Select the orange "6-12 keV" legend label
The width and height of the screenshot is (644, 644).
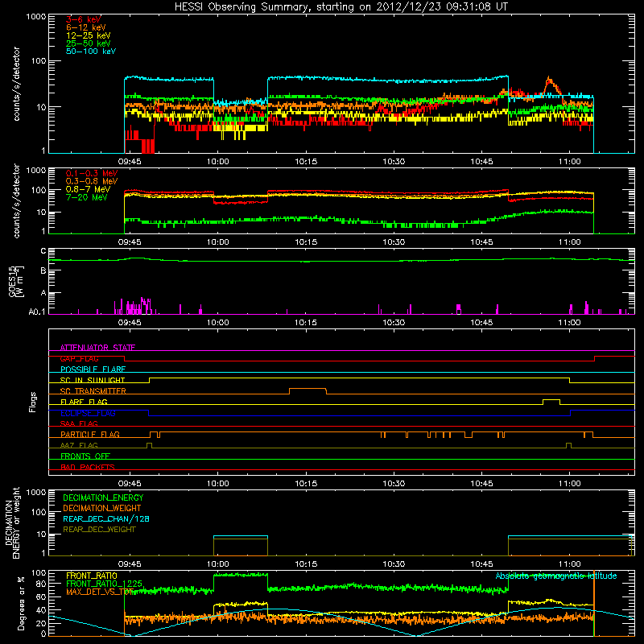(85, 27)
